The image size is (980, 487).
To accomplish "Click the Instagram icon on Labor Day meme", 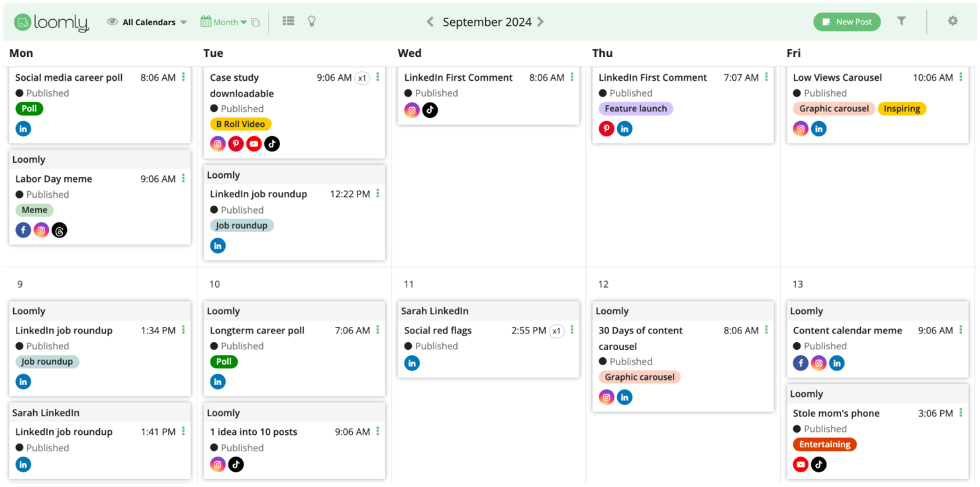I will (x=41, y=230).
